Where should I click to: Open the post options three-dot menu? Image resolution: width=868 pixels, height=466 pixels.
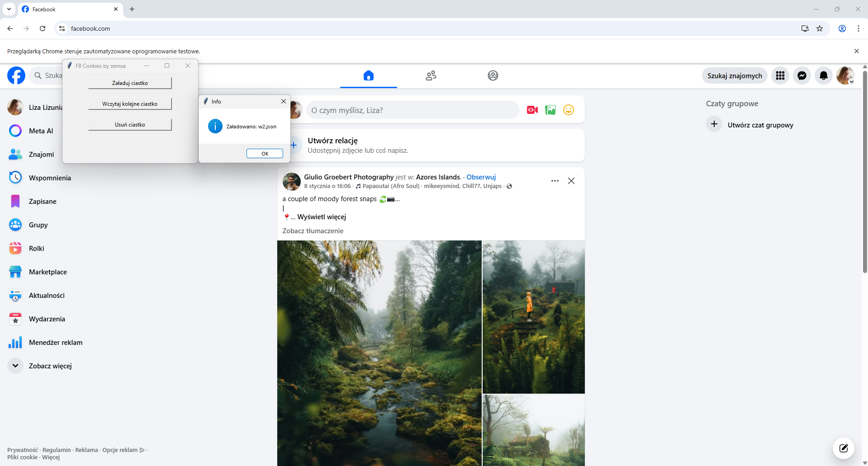coord(555,181)
